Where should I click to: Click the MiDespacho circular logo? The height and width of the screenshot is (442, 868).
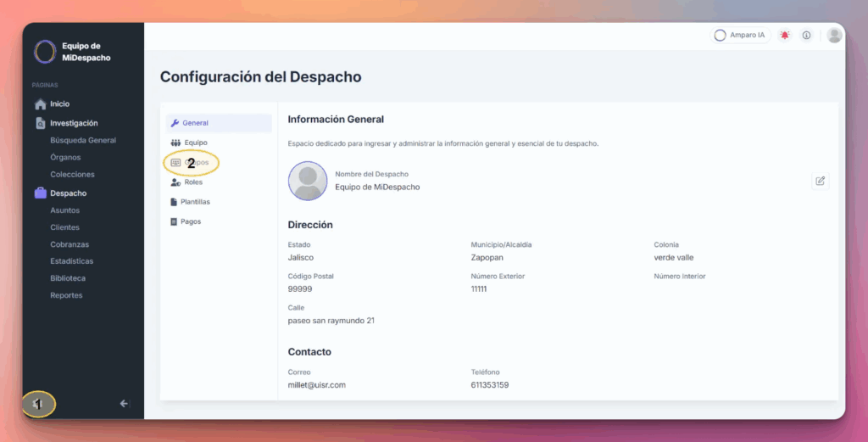[x=44, y=52]
